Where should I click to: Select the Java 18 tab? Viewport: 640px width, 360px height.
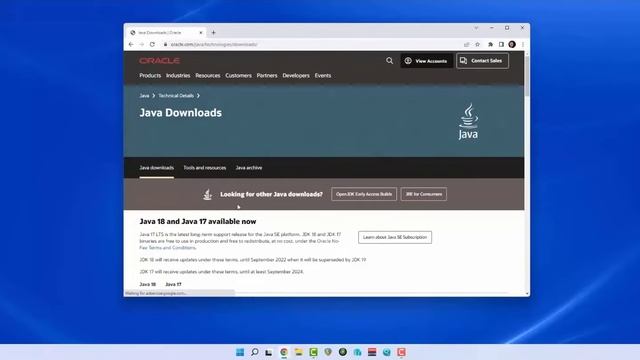point(148,284)
